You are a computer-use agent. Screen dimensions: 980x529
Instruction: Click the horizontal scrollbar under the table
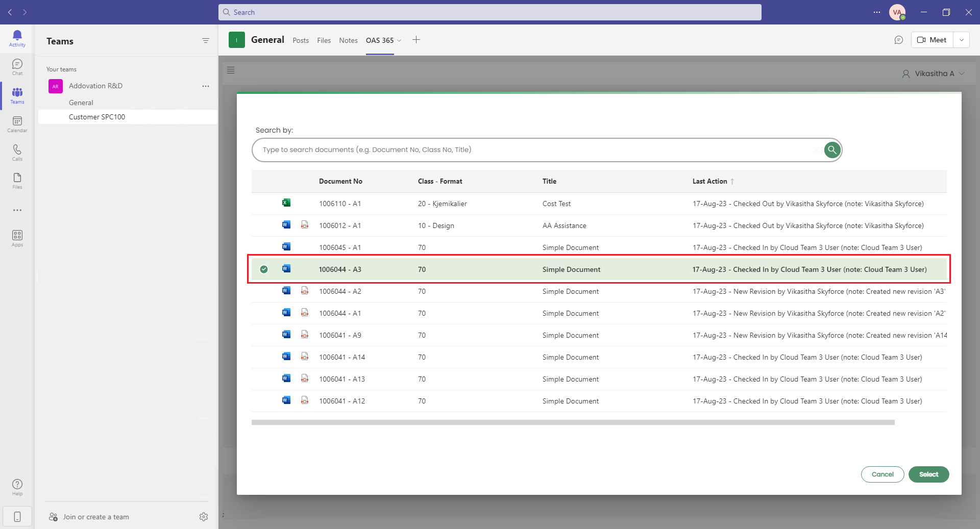[x=573, y=422]
